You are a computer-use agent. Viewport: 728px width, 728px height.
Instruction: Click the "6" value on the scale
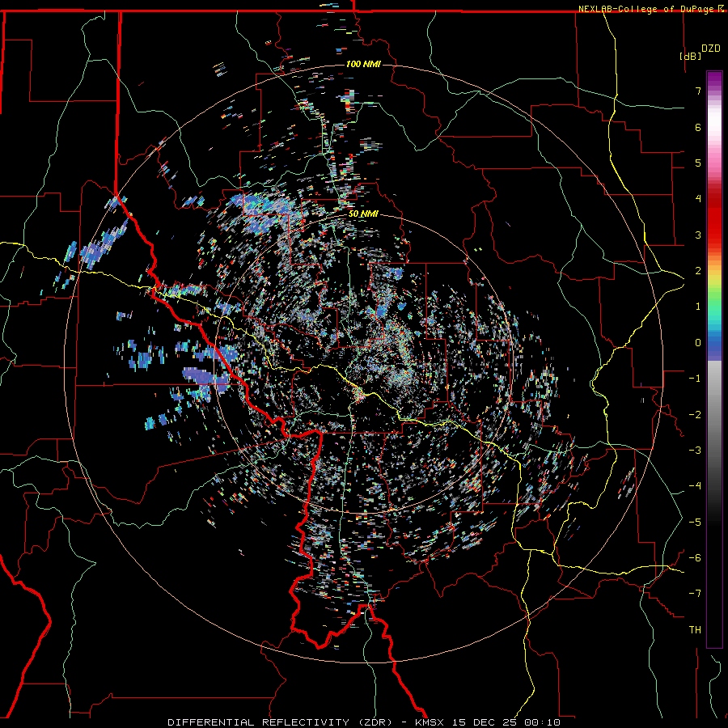[x=698, y=127]
